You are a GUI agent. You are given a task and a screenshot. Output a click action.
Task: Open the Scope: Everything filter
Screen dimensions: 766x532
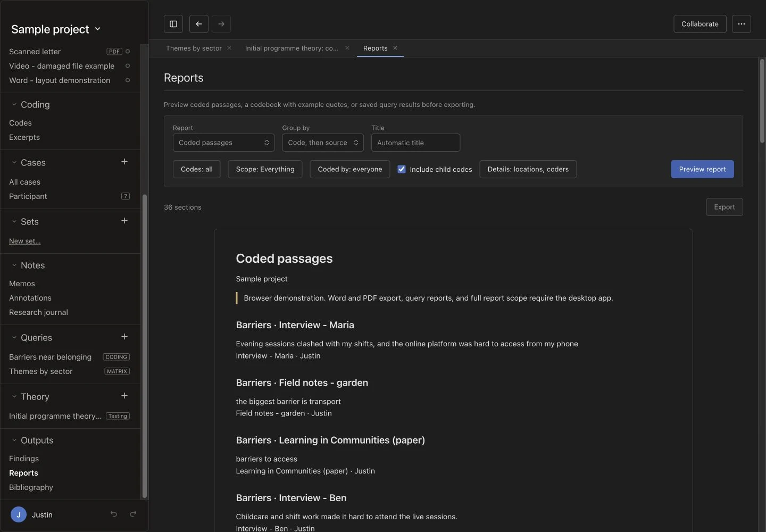pos(265,169)
